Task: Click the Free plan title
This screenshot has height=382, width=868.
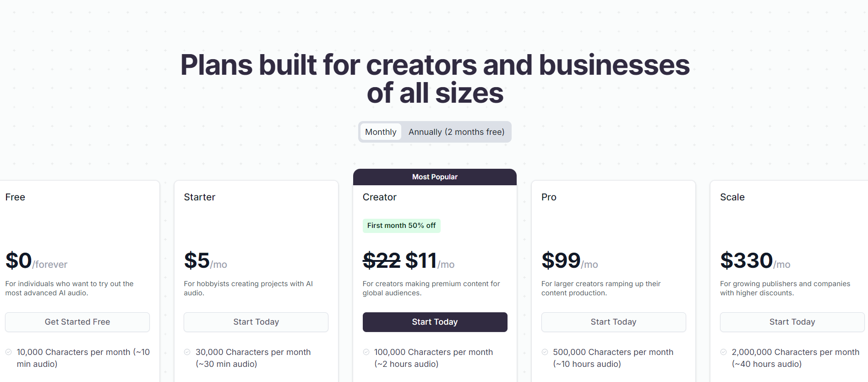Action: click(x=15, y=197)
